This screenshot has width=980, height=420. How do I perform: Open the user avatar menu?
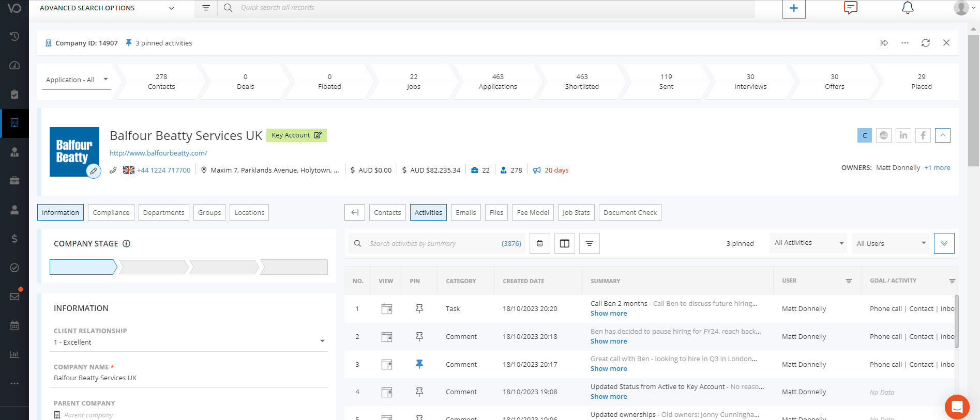pos(963,8)
